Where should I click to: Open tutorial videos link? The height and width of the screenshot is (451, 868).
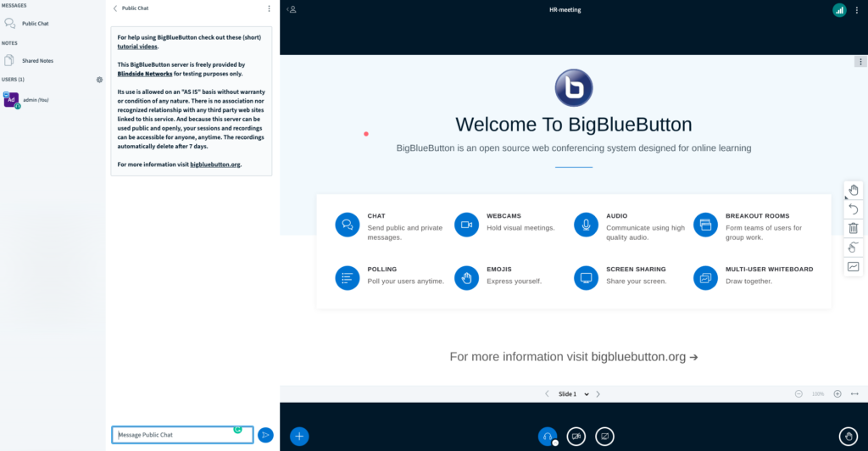(137, 47)
